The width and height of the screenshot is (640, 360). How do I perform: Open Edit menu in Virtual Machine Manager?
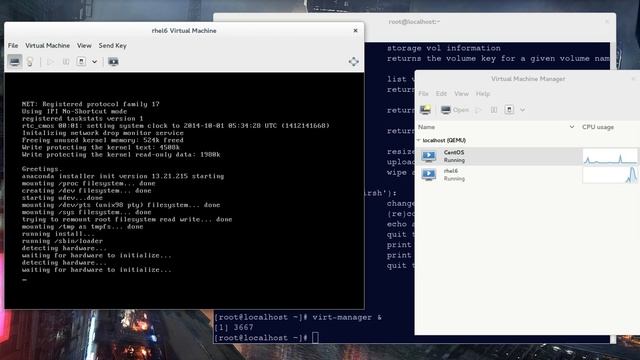441,93
